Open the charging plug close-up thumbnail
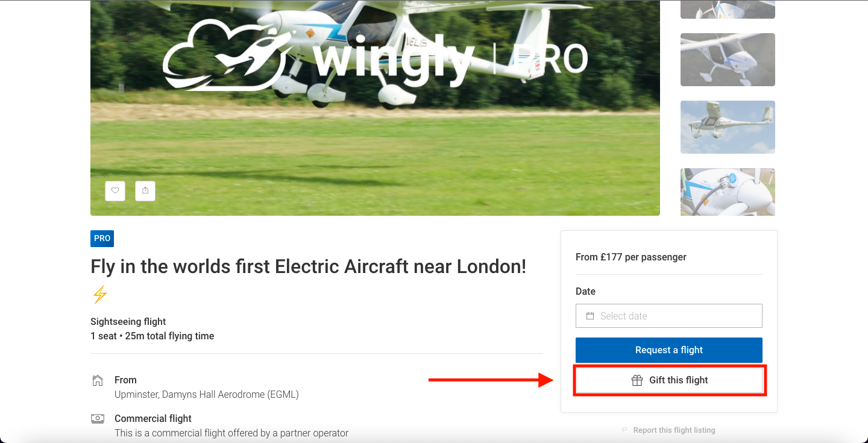This screenshot has height=443, width=868. [728, 192]
